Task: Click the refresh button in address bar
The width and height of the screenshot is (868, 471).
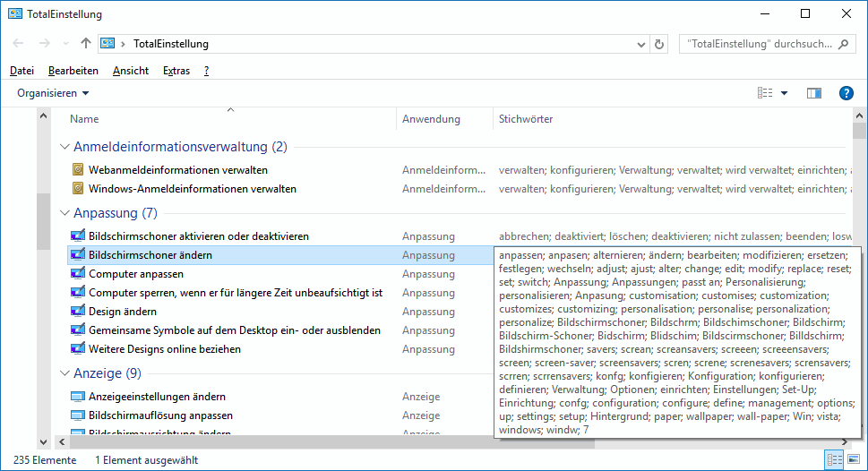Action: pyautogui.click(x=660, y=44)
